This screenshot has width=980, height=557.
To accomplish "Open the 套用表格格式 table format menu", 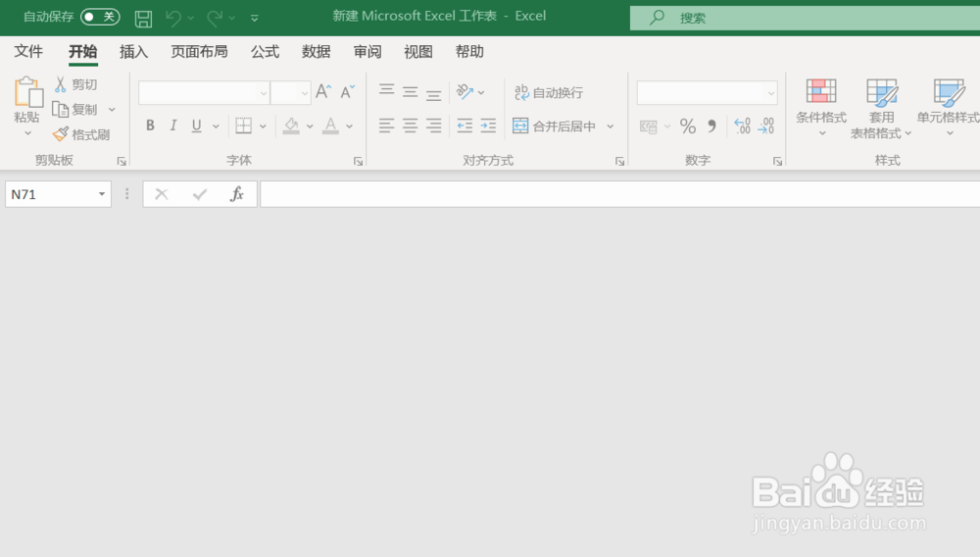I will [x=881, y=109].
